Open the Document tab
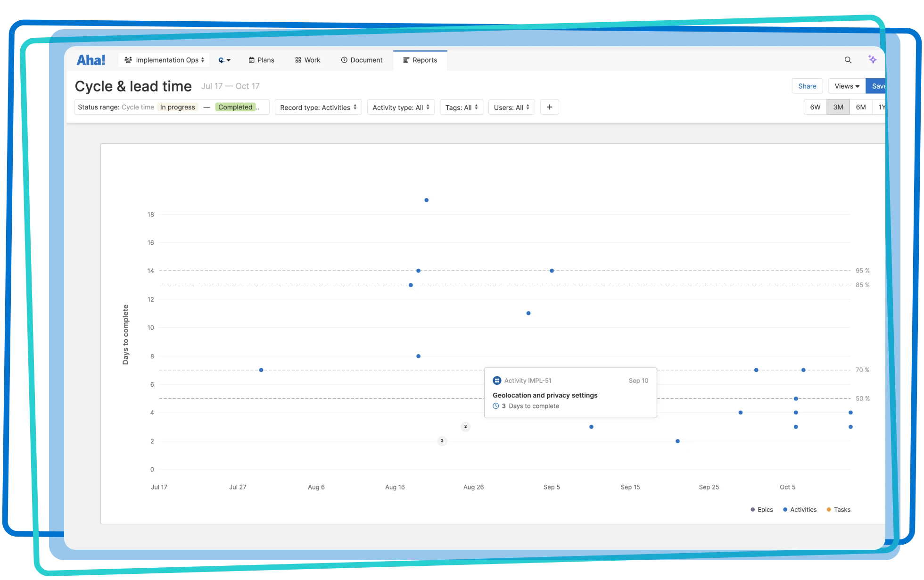This screenshot has height=580, width=924. (x=362, y=60)
